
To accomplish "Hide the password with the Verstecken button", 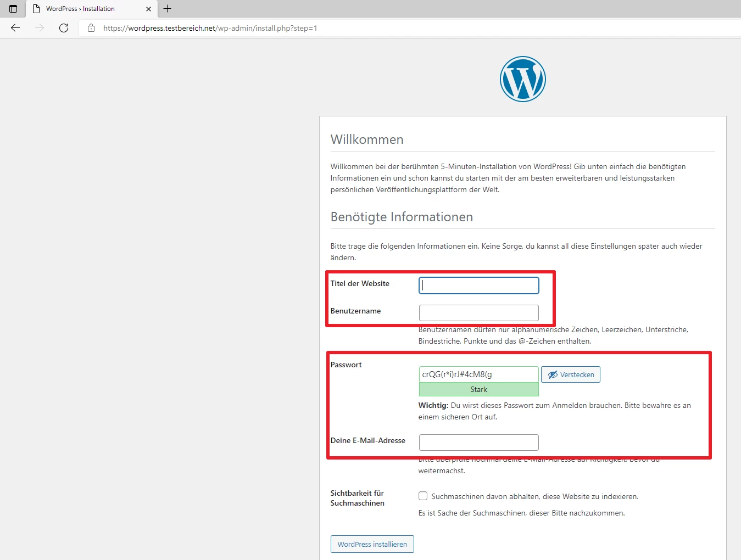I will pos(571,374).
